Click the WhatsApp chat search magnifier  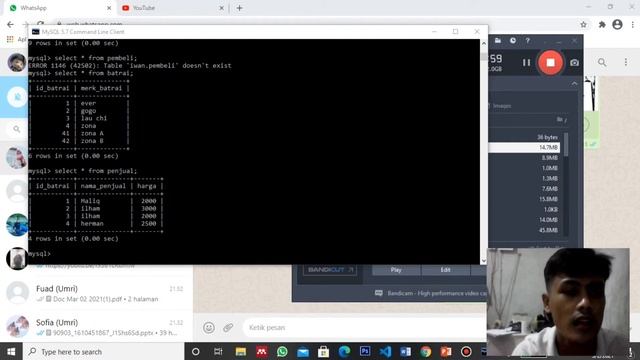pos(16,129)
